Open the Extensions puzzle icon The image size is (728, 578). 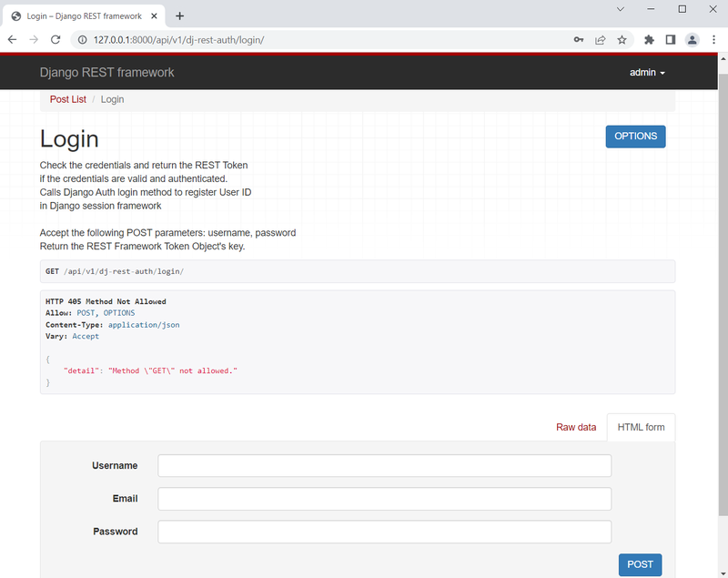point(649,40)
